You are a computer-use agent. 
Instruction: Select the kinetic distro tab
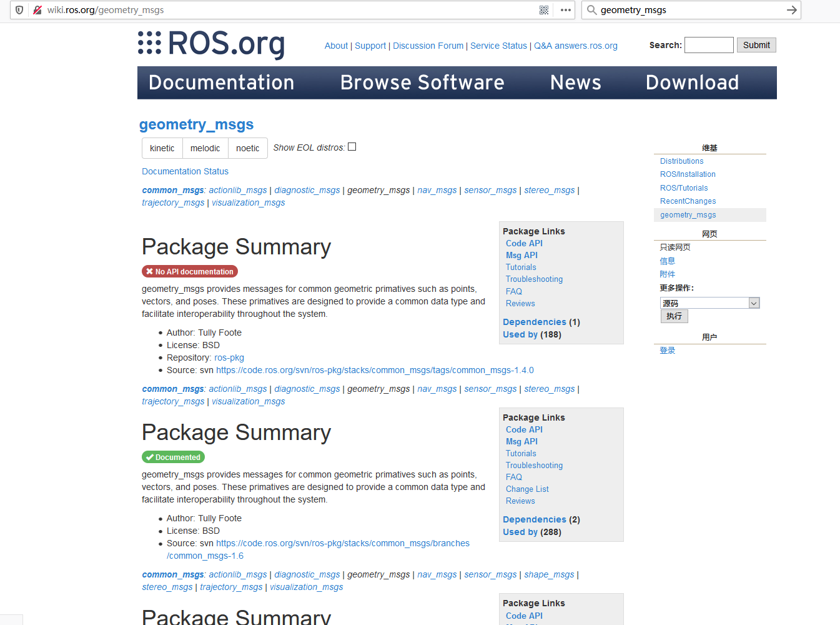click(x=162, y=148)
